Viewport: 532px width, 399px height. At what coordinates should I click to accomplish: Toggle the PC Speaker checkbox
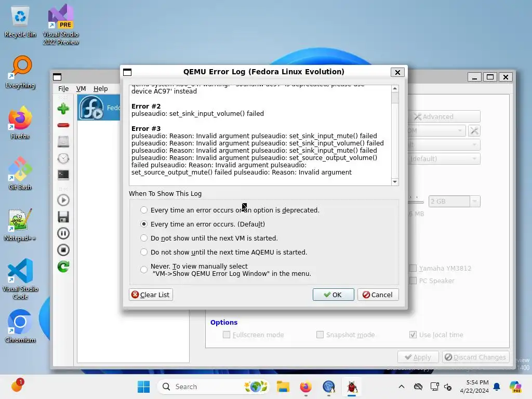pyautogui.click(x=413, y=281)
